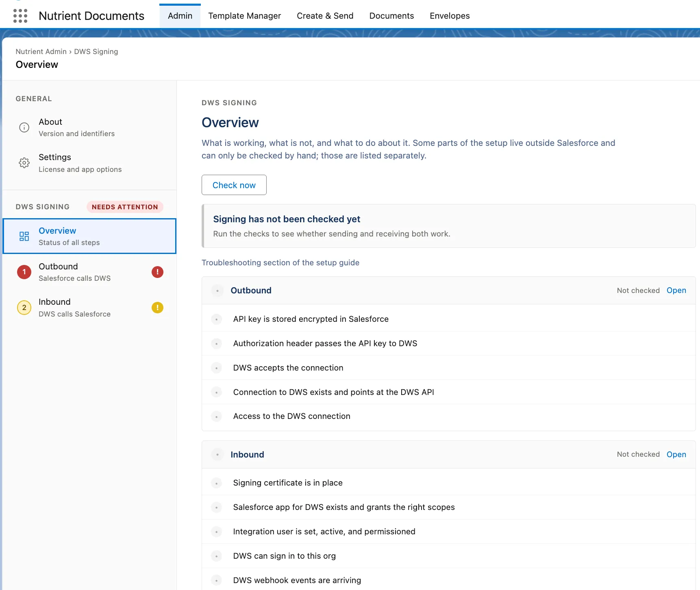Open Outbound Salesforce calls DWS step
Screen dimensions: 700x590
click(x=89, y=272)
